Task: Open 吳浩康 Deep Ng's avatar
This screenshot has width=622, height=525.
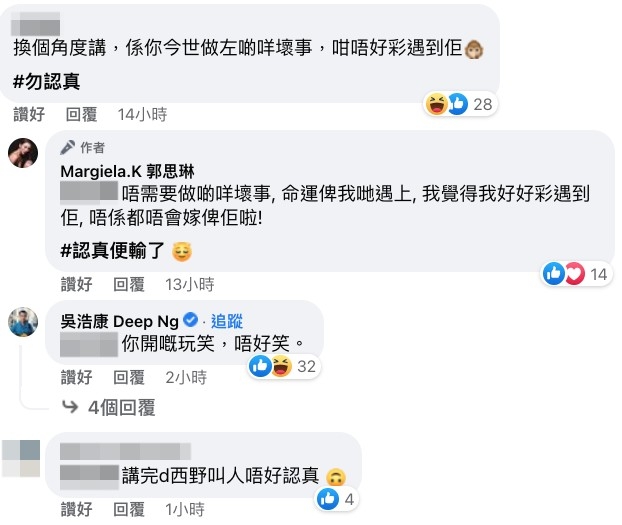Action: click(23, 321)
